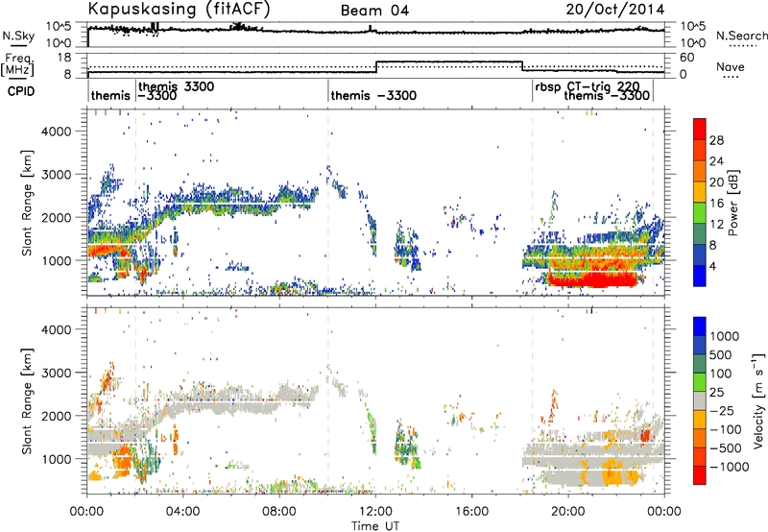
Task: Click the '16:00' time axis tick label
Action: [x=471, y=511]
